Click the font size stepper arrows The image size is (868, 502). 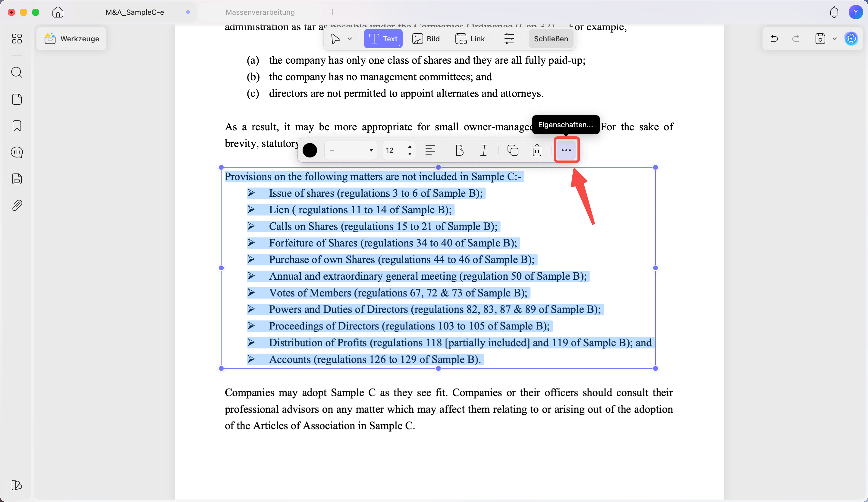click(410, 150)
